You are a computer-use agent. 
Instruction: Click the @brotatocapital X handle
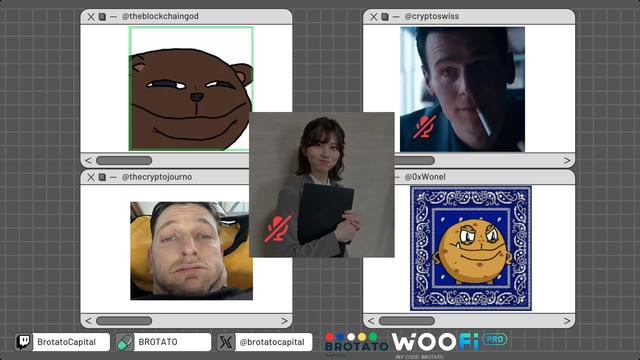272,342
